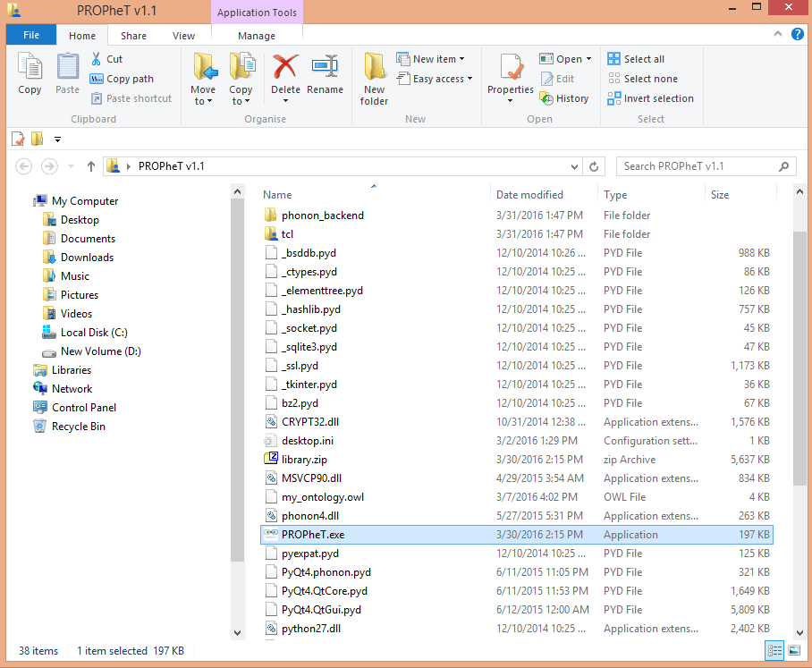Open the Copy to folder menu
This screenshot has width=812, height=668.
point(241,79)
